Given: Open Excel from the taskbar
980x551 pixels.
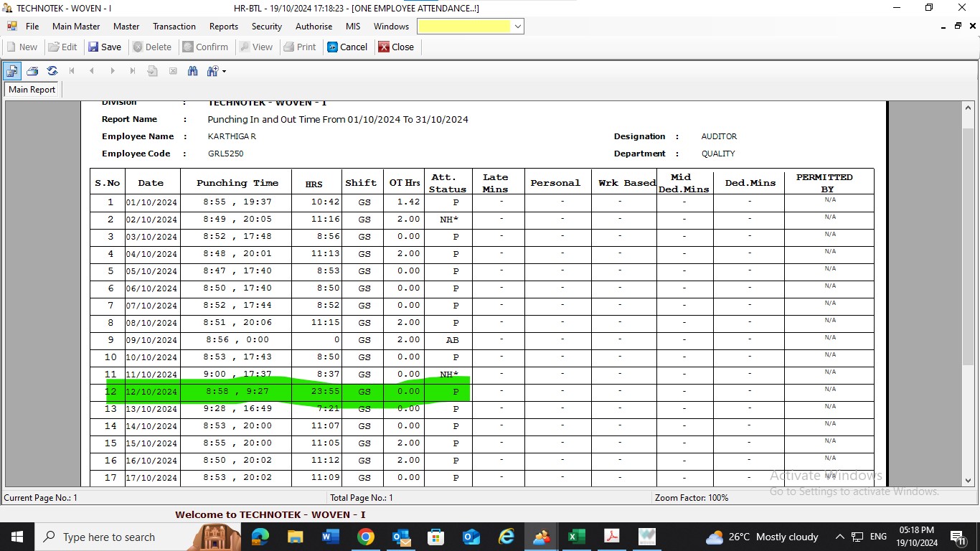Looking at the screenshot, I should 576,537.
